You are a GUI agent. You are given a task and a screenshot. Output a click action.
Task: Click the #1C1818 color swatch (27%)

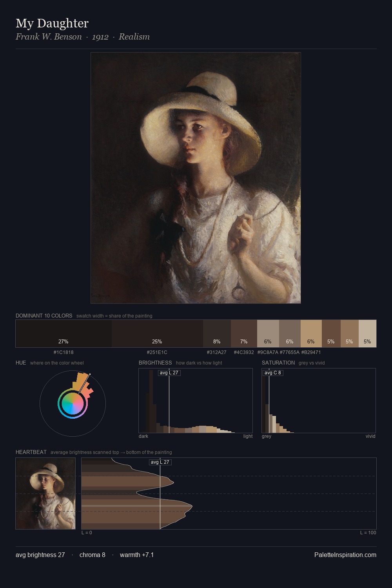click(x=64, y=334)
